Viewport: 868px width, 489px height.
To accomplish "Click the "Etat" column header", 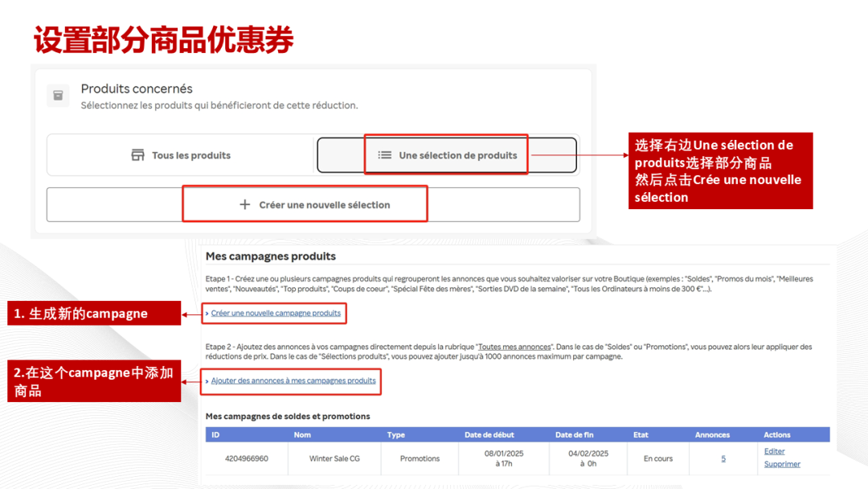I will (641, 434).
